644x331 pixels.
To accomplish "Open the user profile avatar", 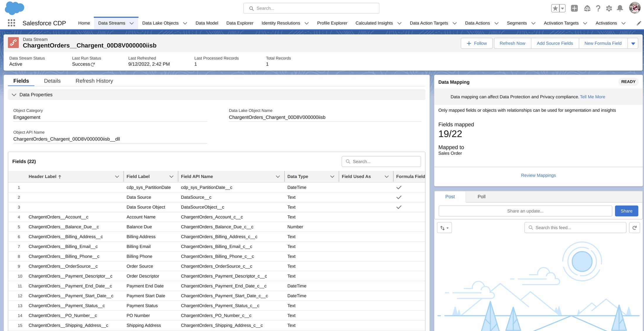I will point(635,8).
